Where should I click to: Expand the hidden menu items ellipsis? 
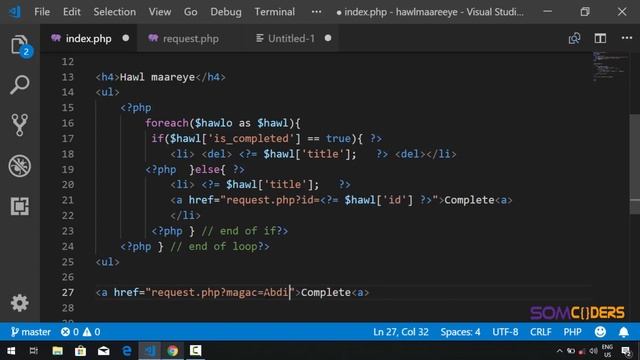click(x=316, y=12)
